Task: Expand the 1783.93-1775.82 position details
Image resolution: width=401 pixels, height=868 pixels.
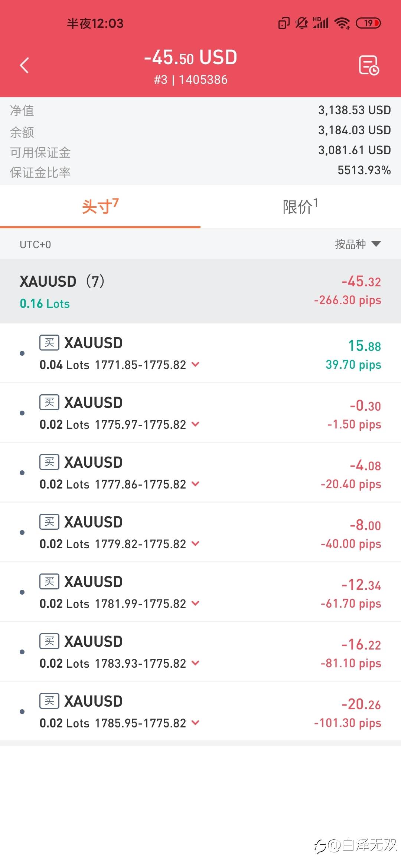Action: 195,663
